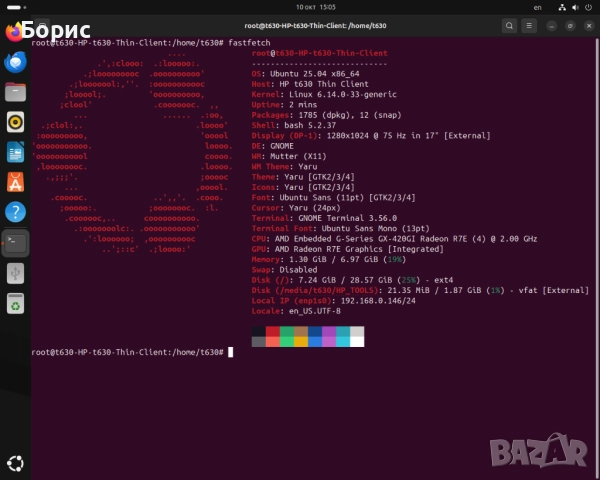Open Firefox from the dock
600x480 pixels.
(15, 32)
